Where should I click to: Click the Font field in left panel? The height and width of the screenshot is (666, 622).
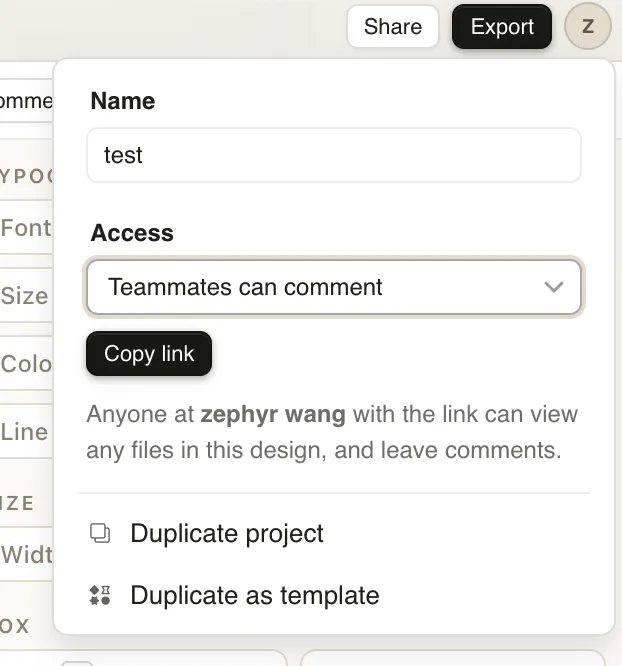pos(26,228)
